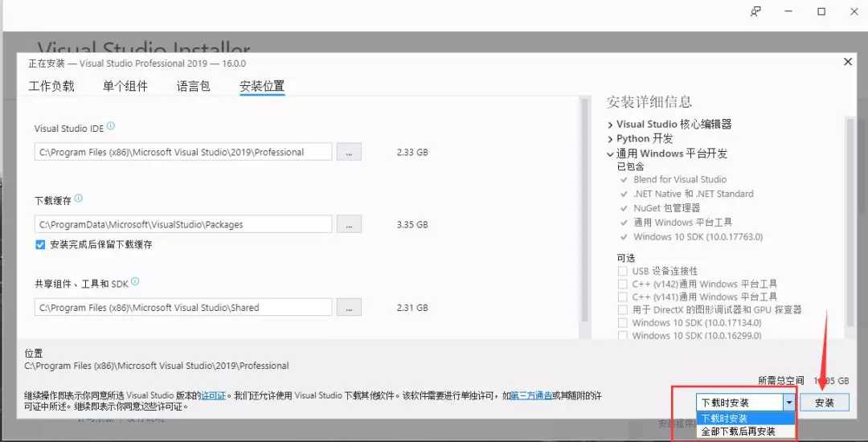
Task: Open the 语言包 tab
Action: [193, 86]
